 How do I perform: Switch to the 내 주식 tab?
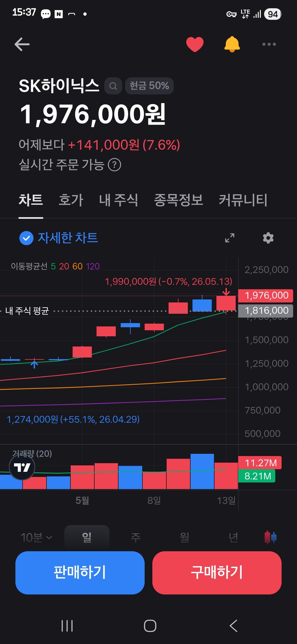click(x=119, y=200)
